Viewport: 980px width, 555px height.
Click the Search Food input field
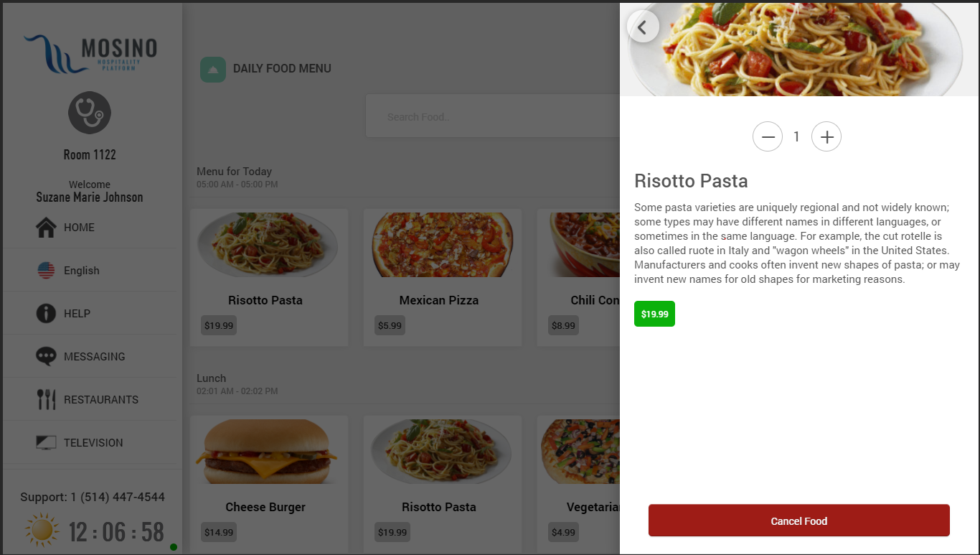pyautogui.click(x=495, y=117)
